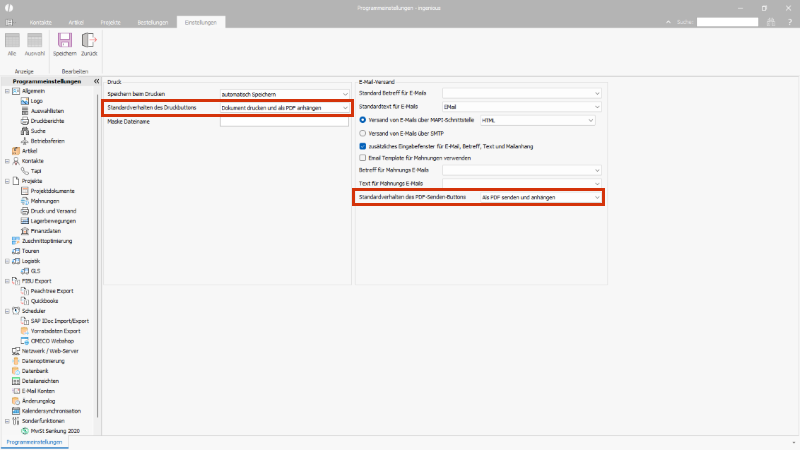Switch to the Kontakte tab
This screenshot has height=450, width=800.
coord(40,21)
